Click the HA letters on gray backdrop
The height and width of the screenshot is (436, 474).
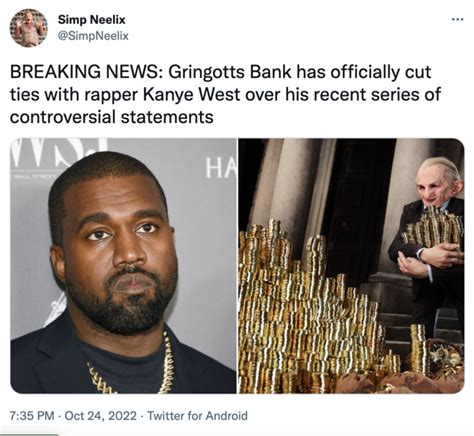point(220,168)
